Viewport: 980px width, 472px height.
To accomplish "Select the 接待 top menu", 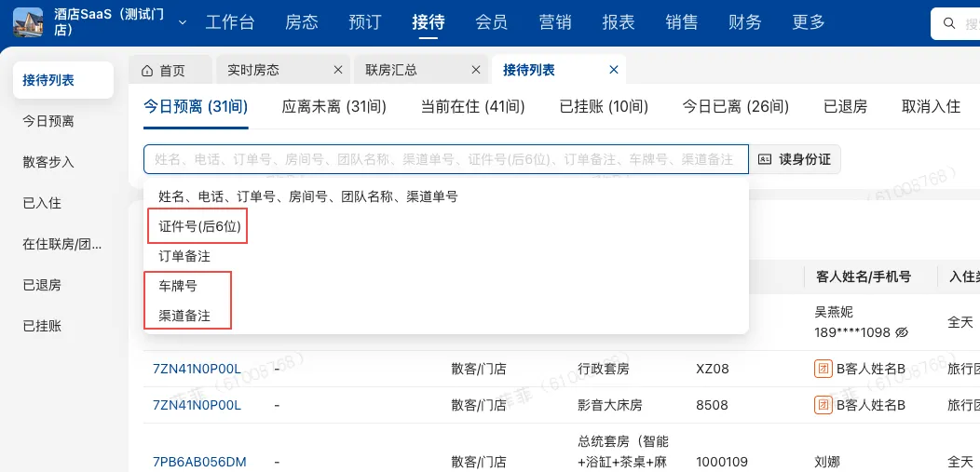I will [x=429, y=22].
